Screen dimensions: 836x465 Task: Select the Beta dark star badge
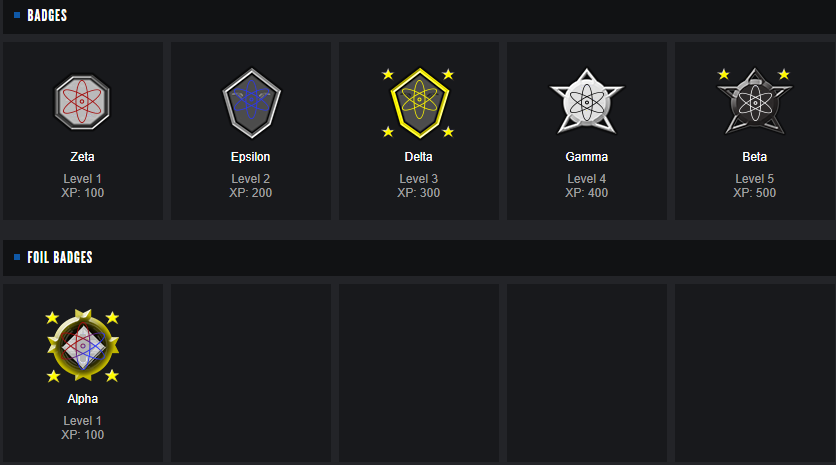[x=754, y=102]
